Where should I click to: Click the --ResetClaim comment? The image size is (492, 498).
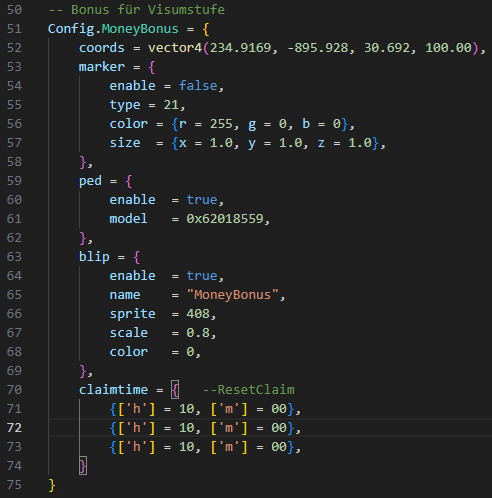coord(249,390)
